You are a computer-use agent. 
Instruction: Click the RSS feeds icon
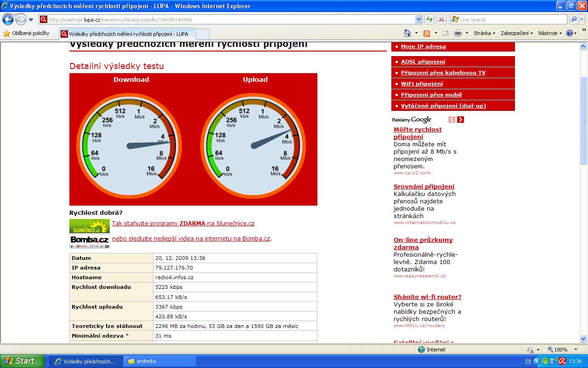(x=427, y=33)
